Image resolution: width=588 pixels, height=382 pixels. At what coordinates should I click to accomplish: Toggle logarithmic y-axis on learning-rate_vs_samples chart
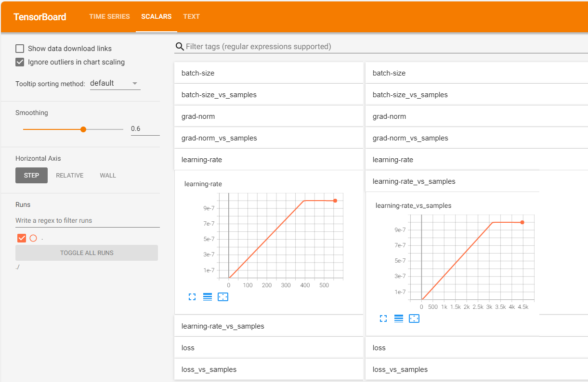coord(398,318)
